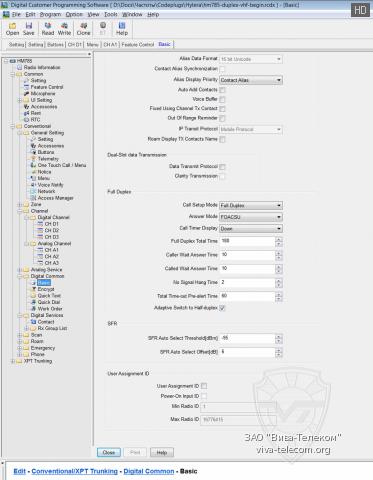Follow the Edit breadcrumb link
The image size is (373, 480).
coord(20,471)
